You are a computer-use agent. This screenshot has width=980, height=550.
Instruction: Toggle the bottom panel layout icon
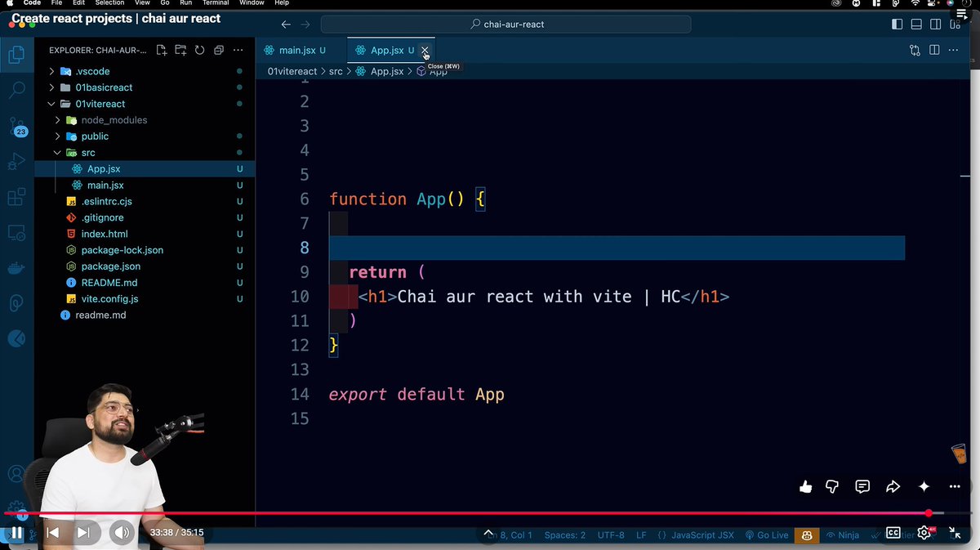(x=917, y=25)
